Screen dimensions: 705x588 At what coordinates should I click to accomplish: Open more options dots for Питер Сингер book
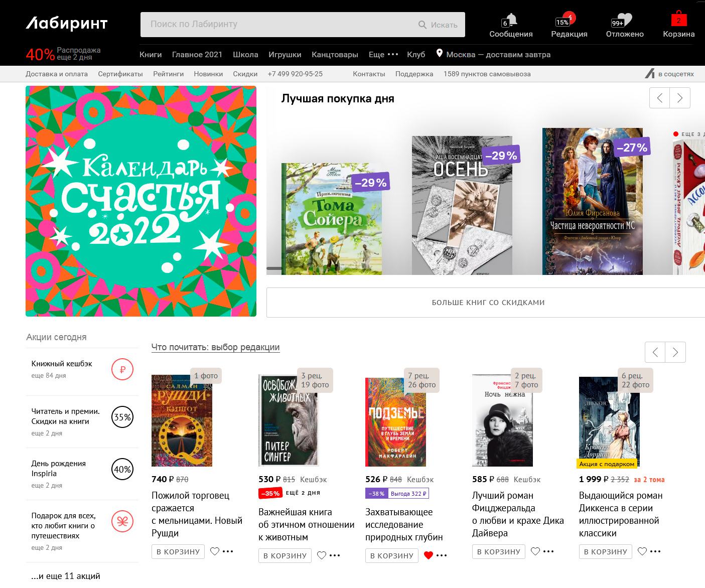pos(335,555)
